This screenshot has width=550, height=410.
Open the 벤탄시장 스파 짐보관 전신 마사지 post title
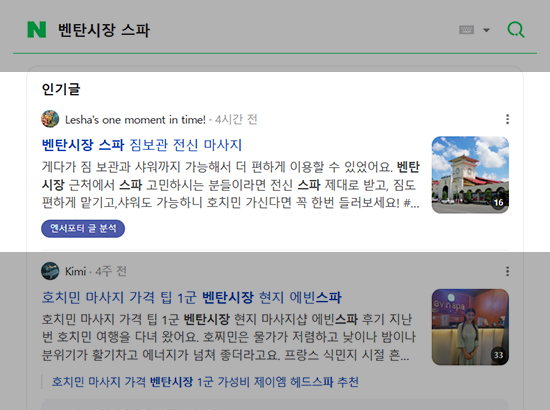click(142, 145)
